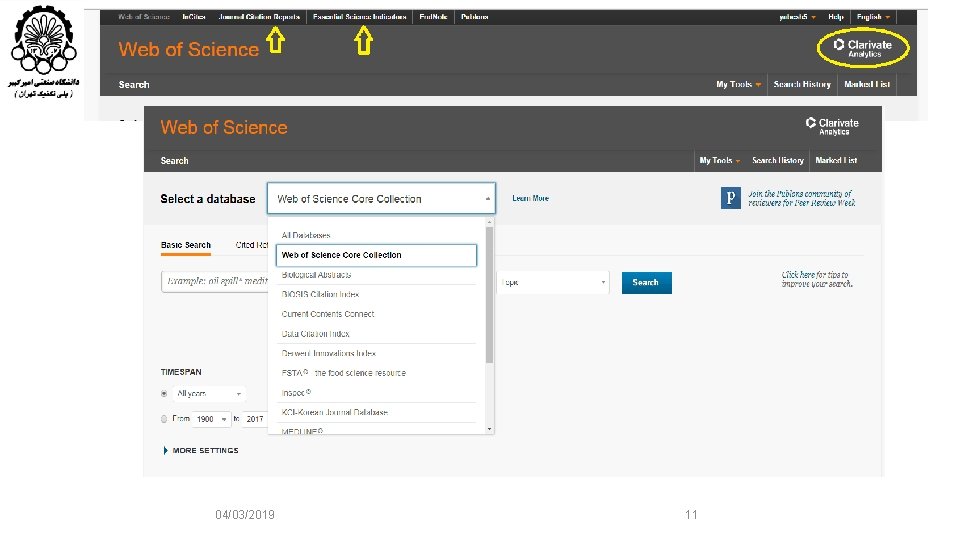Click the blue Publons P icon
This screenshot has width=960, height=540.
(x=730, y=198)
